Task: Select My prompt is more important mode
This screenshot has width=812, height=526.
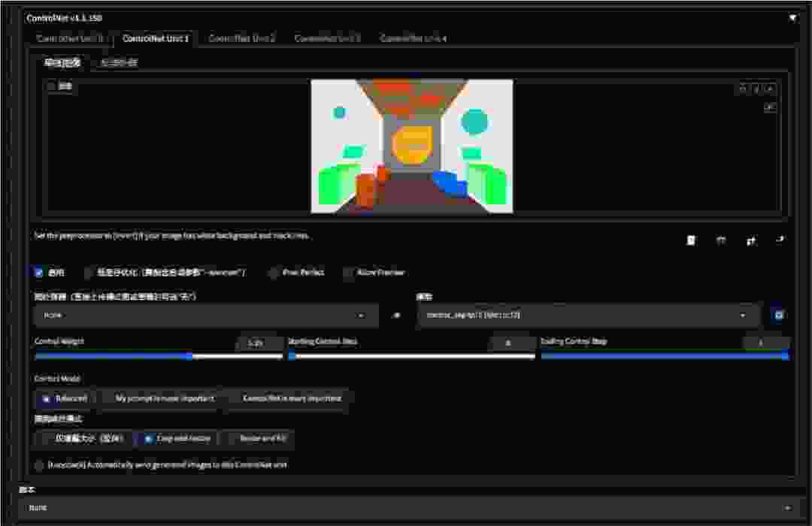Action: pos(160,399)
